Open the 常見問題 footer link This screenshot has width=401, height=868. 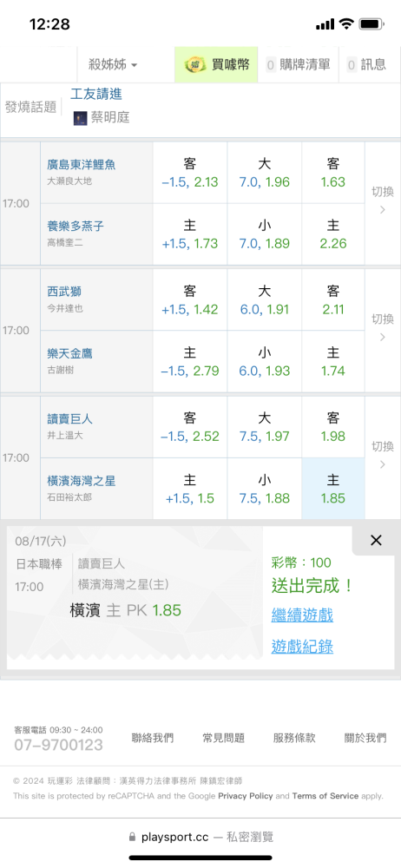223,737
